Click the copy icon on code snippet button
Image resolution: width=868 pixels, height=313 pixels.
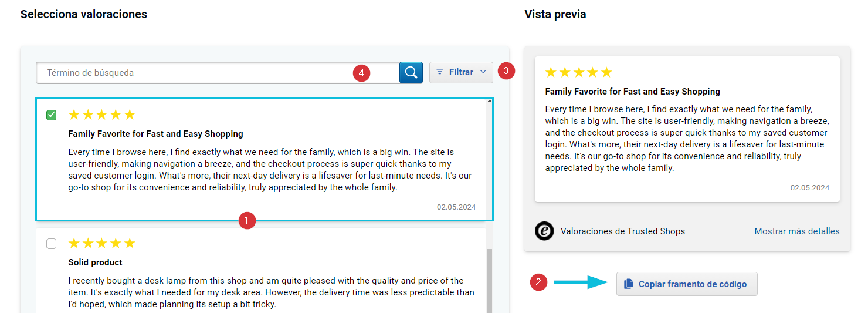click(629, 284)
